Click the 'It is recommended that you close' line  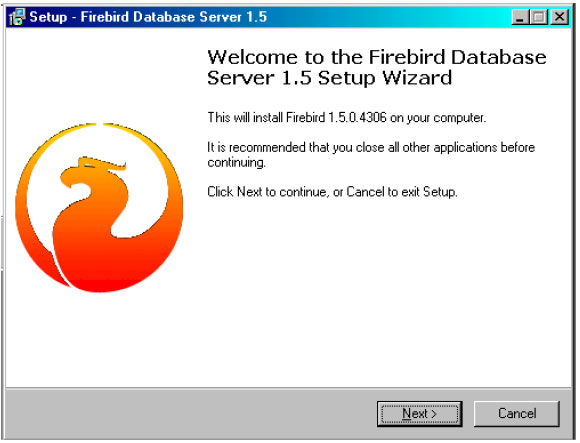pyautogui.click(x=371, y=147)
